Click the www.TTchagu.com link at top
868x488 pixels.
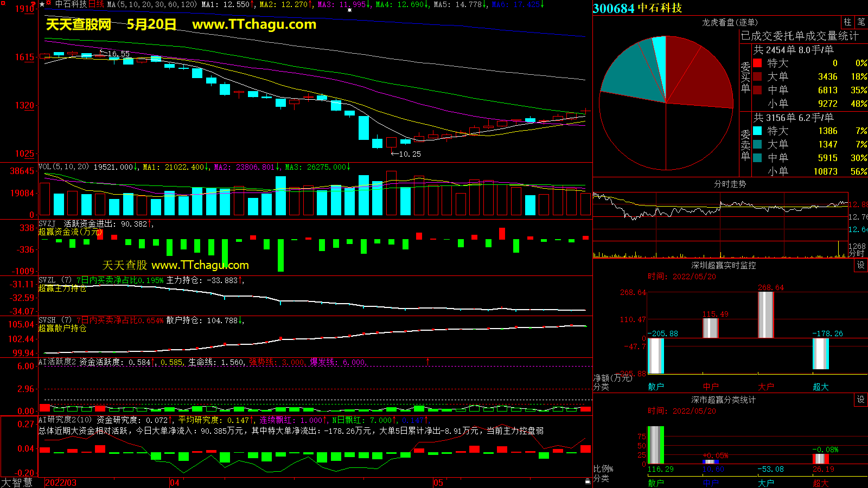(x=254, y=24)
